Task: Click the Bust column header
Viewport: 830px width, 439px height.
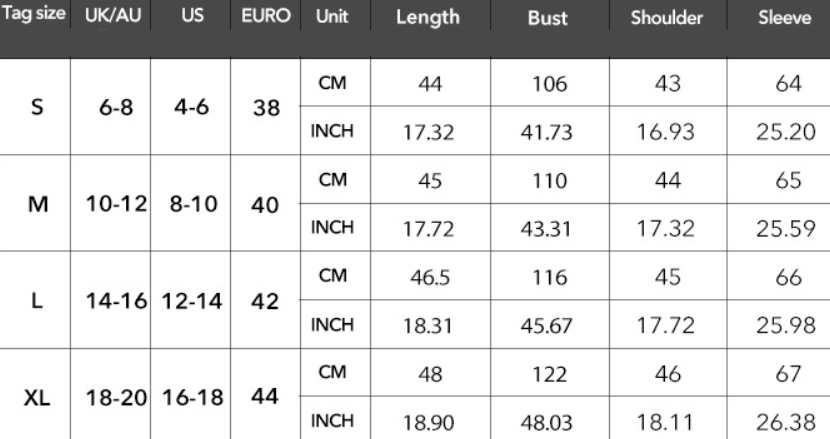Action: click(x=547, y=18)
